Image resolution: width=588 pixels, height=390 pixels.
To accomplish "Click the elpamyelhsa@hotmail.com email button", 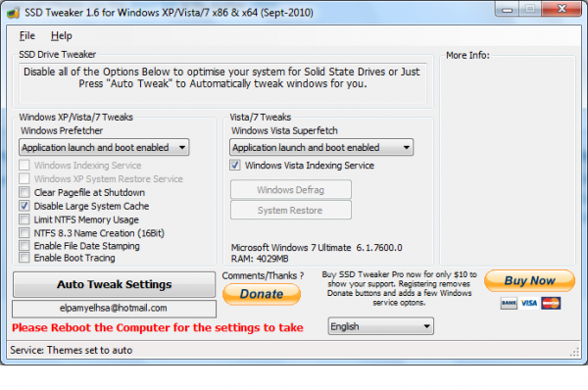I will [x=114, y=309].
